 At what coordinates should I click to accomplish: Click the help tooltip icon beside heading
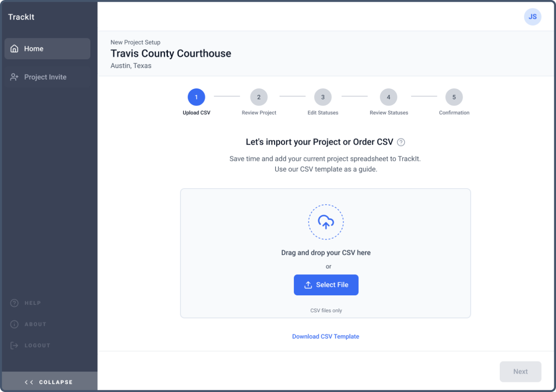point(401,142)
